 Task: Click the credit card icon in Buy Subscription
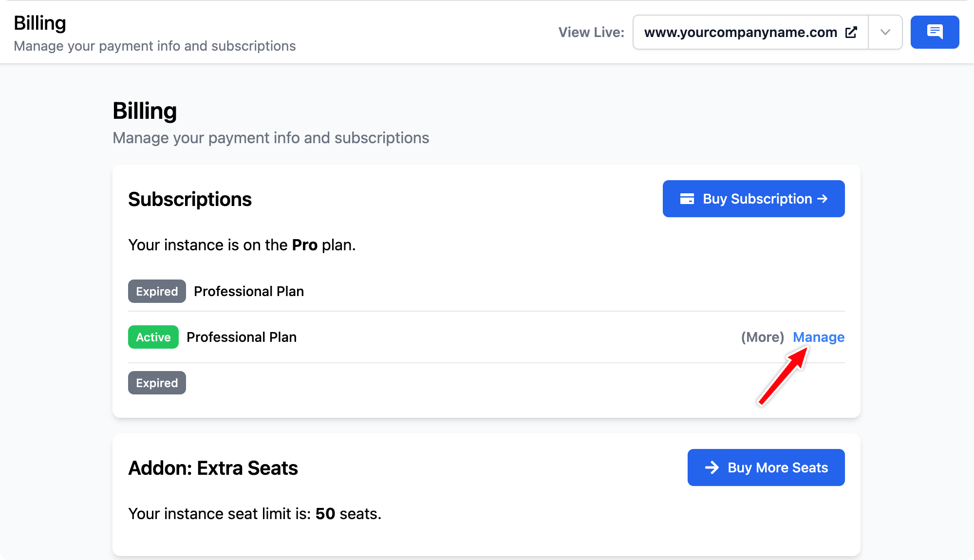point(687,199)
